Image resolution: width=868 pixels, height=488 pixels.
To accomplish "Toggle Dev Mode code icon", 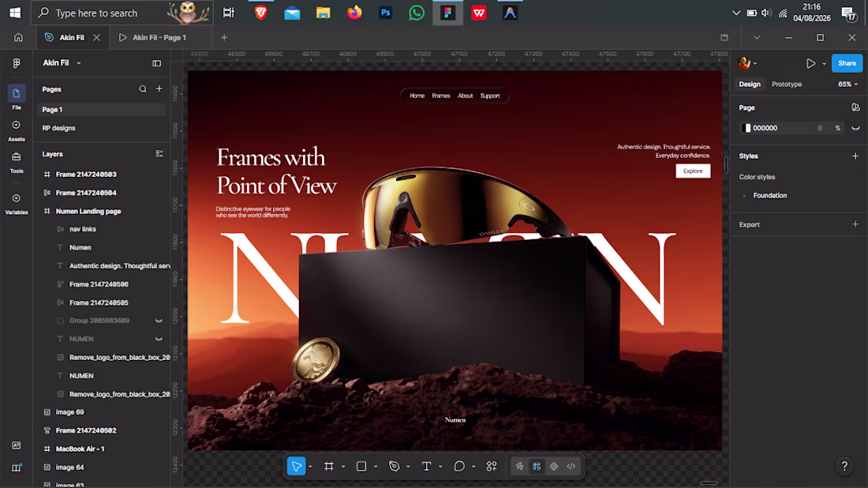I will pyautogui.click(x=571, y=467).
